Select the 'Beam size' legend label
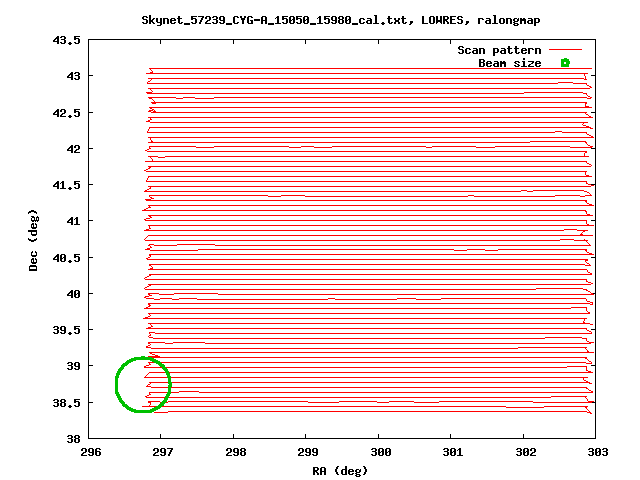640x480 pixels. pyautogui.click(x=510, y=63)
